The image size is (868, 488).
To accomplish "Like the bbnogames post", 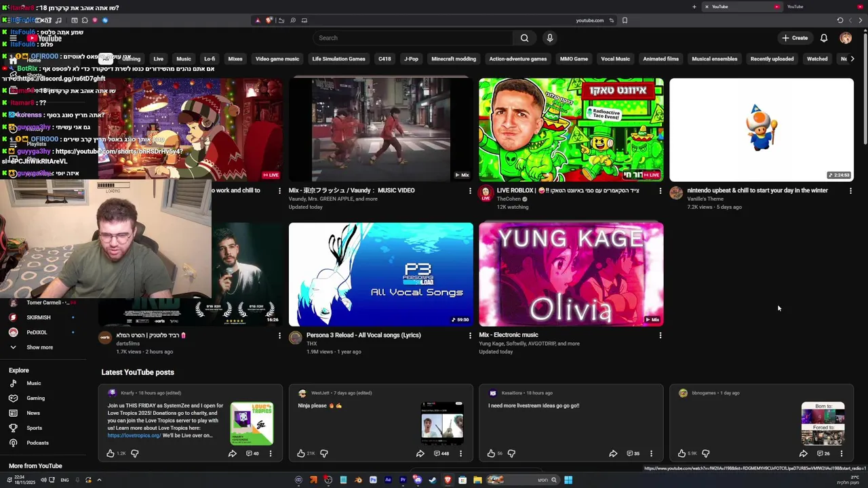I will (682, 453).
